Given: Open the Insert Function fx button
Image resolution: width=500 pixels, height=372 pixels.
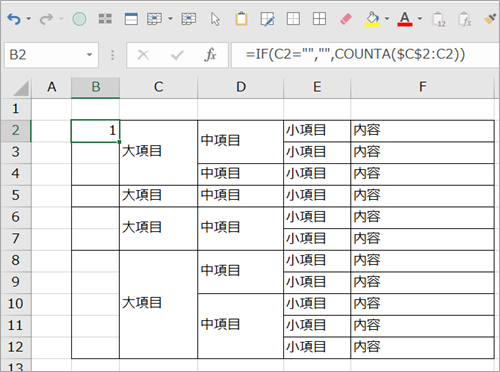Looking at the screenshot, I should 210,55.
